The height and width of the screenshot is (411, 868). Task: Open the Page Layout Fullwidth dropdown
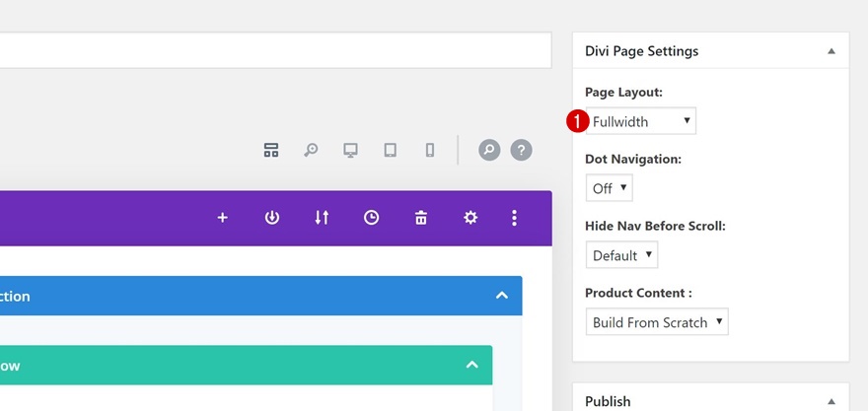641,121
